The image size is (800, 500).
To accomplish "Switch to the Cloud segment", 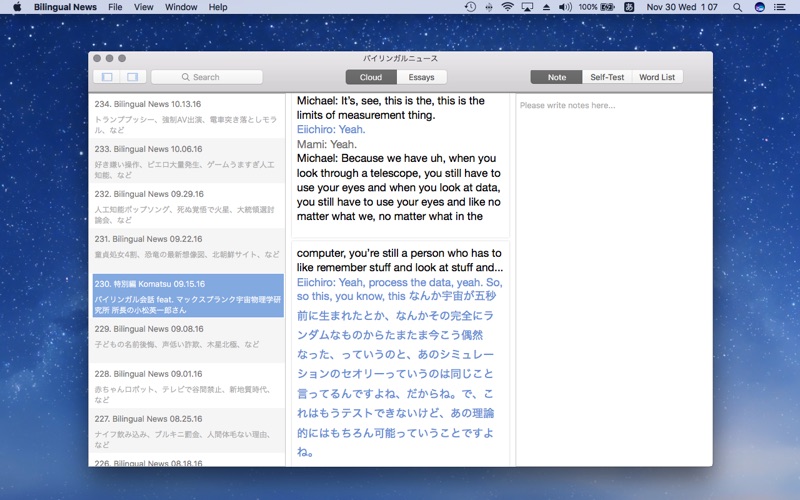I will tap(371, 77).
